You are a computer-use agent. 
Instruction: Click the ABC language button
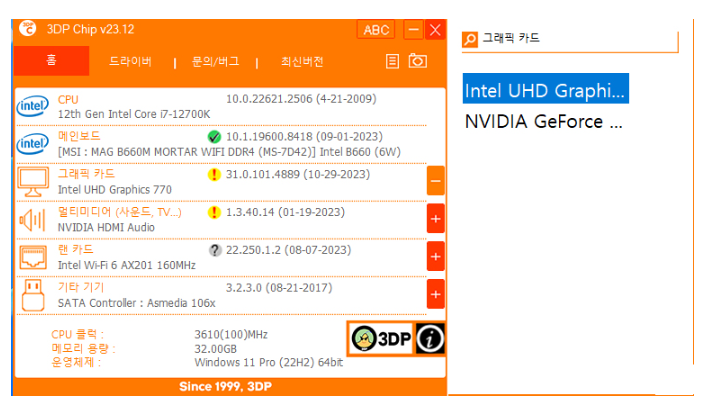click(376, 30)
